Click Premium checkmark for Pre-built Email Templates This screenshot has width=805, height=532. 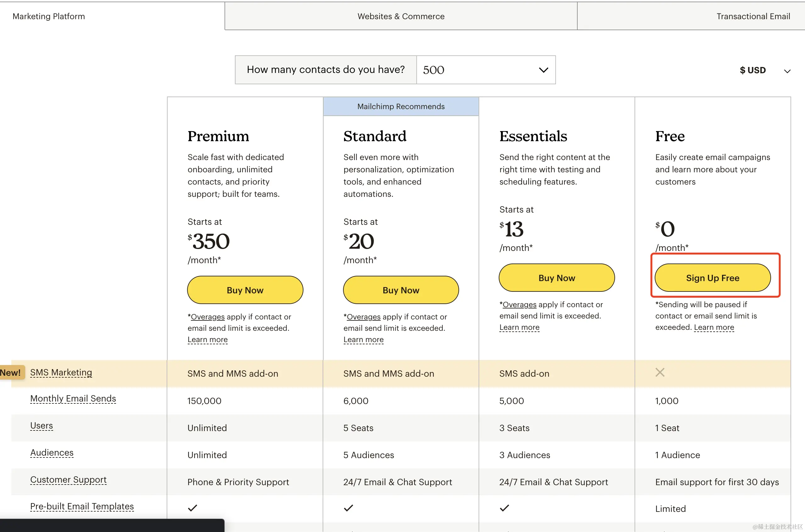tap(192, 508)
